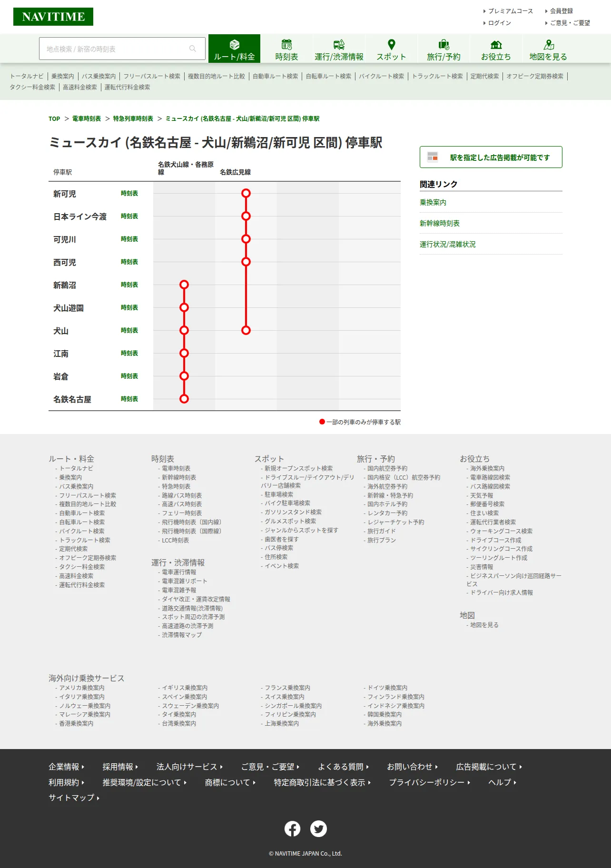Open the スポット navigation tab
Image resolution: width=611 pixels, height=868 pixels.
391,49
